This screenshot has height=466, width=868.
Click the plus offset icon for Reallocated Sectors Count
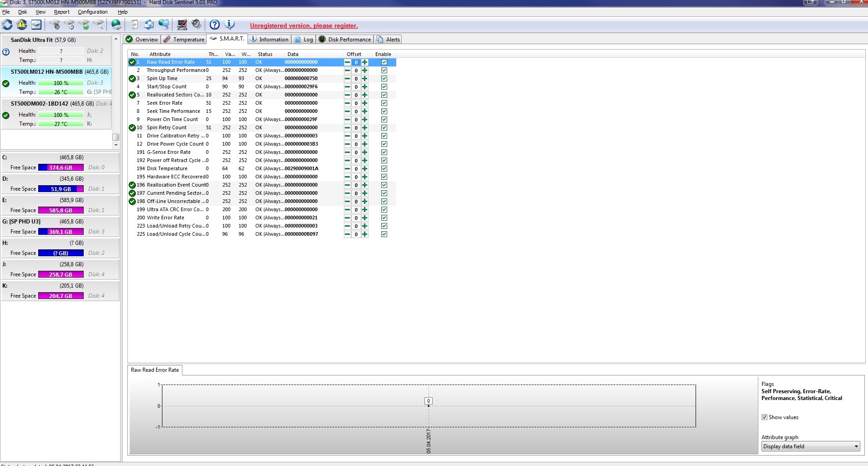[x=364, y=95]
